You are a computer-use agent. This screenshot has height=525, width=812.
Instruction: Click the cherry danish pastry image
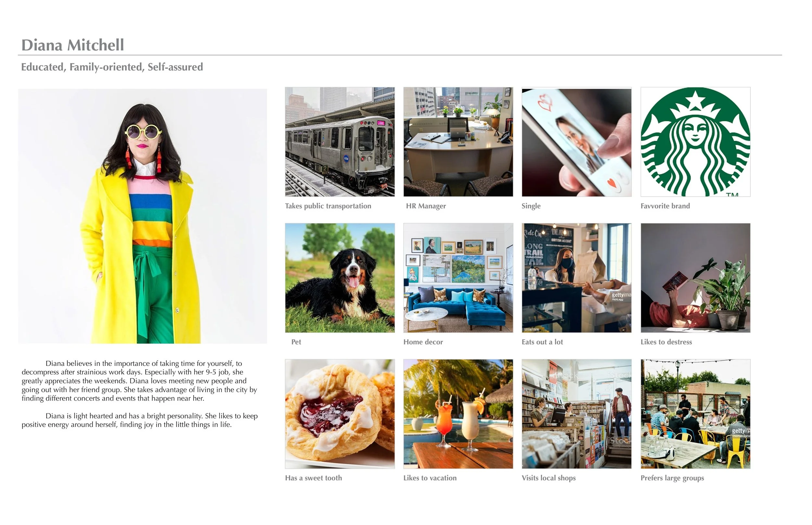[340, 414]
